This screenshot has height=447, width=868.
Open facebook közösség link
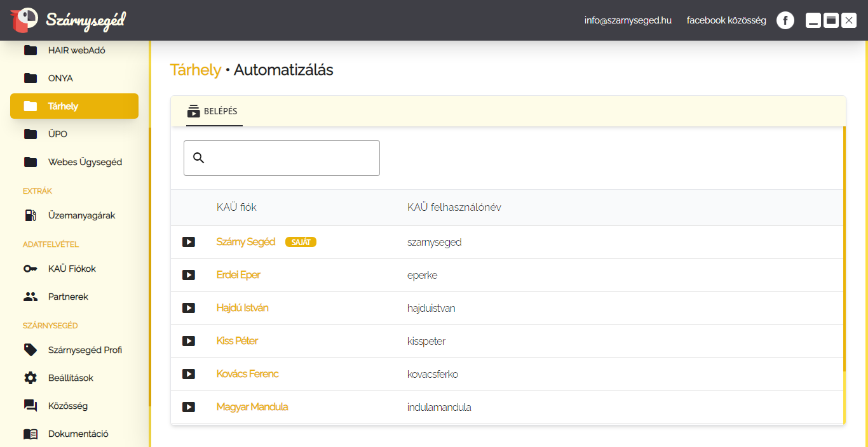coord(726,20)
